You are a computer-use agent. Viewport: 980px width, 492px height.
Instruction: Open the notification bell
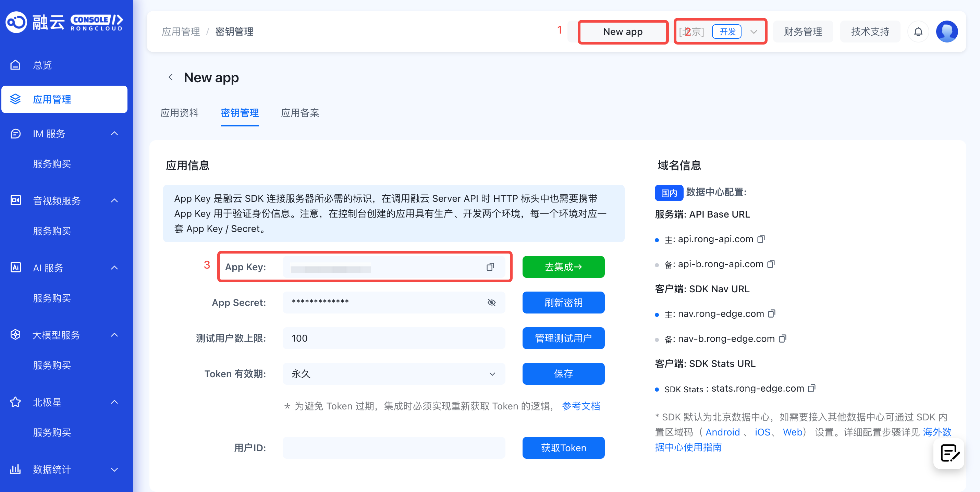point(918,32)
